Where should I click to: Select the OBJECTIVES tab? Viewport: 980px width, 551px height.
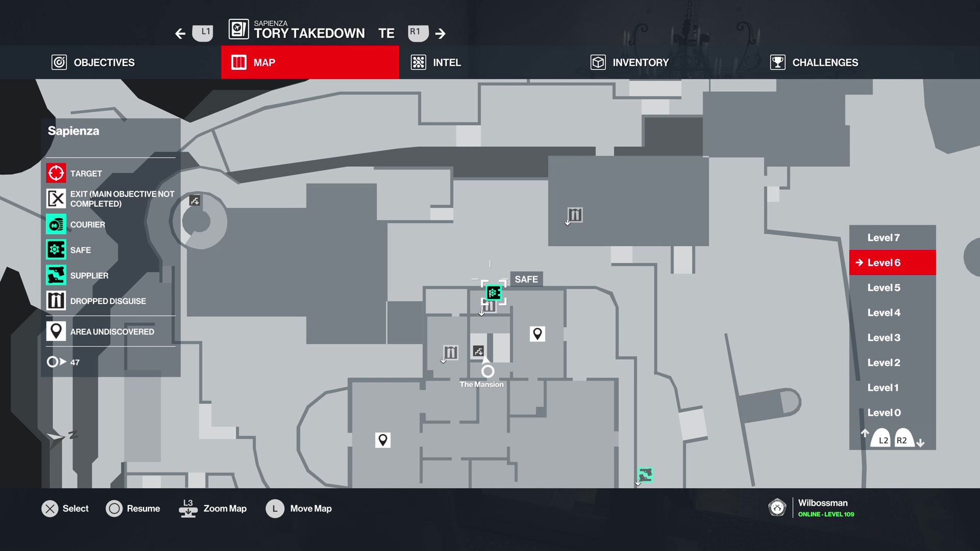point(104,62)
